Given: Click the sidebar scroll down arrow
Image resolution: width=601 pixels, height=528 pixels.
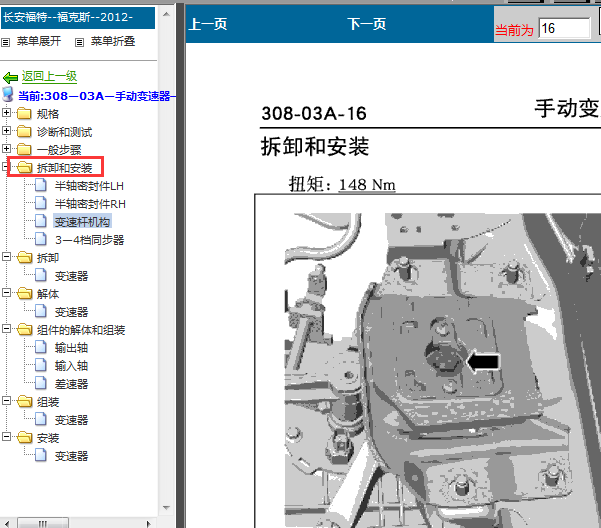Looking at the screenshot, I should coord(166,508).
